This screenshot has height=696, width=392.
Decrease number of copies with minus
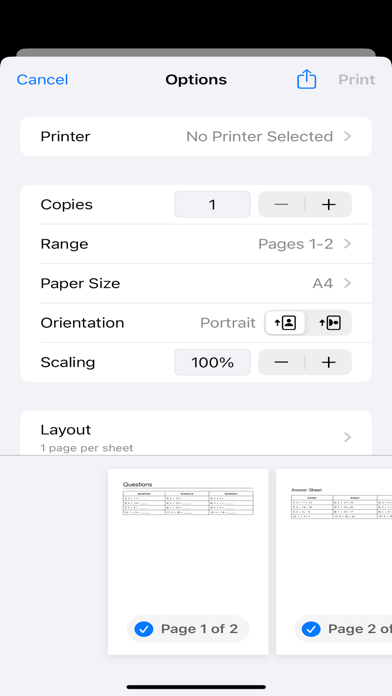point(281,205)
